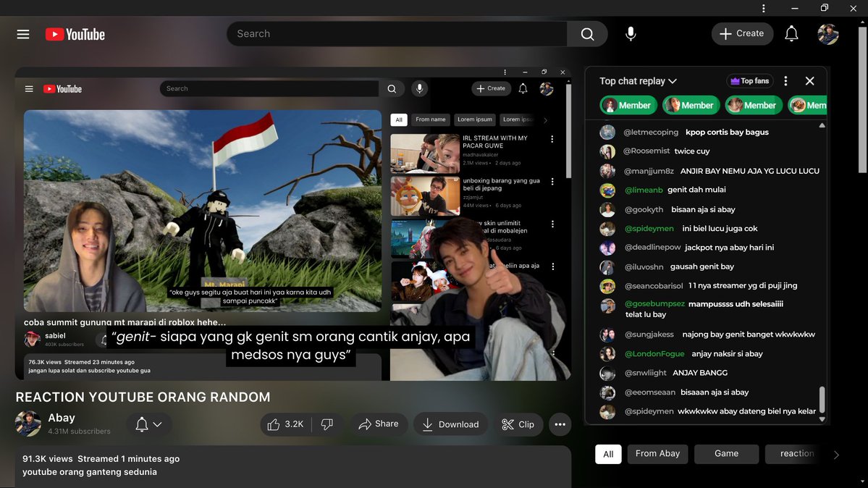Open chat panel three-dot options
The image size is (868, 488).
pyautogui.click(x=785, y=81)
